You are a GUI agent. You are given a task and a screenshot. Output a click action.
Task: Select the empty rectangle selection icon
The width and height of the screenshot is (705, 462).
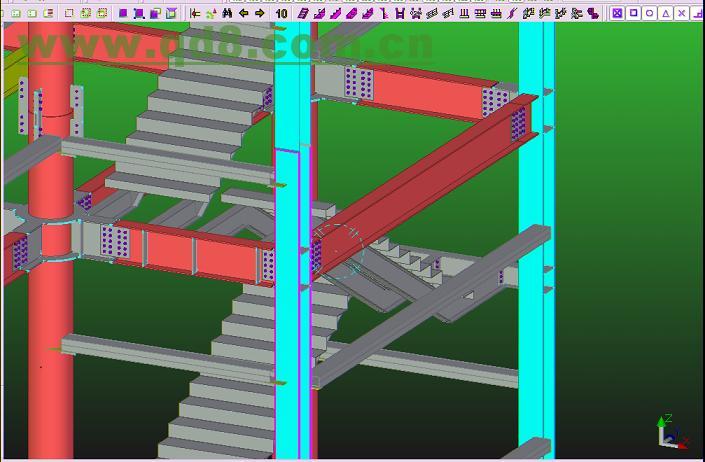(69, 14)
